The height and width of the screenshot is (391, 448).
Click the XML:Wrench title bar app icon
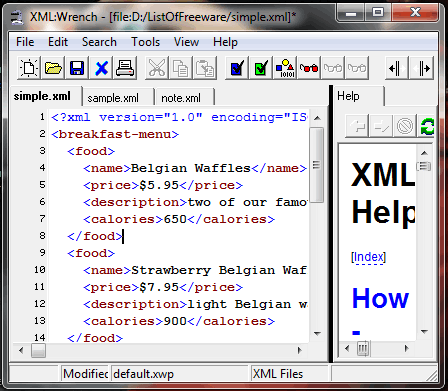(17, 17)
